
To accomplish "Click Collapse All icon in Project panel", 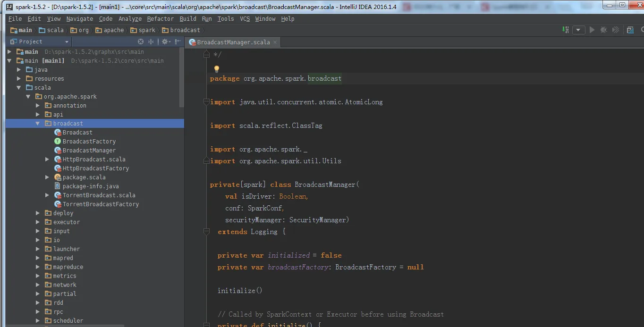I will (x=151, y=42).
